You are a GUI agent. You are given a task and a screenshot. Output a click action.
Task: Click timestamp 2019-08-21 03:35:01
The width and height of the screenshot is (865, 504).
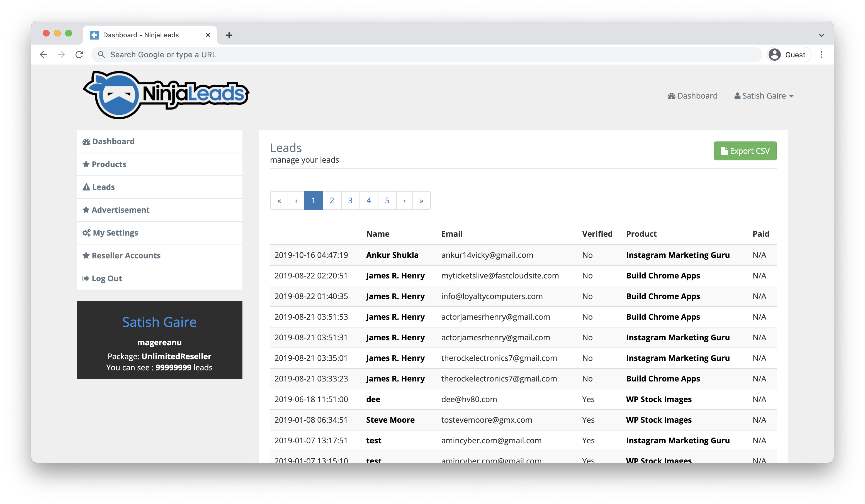point(311,358)
